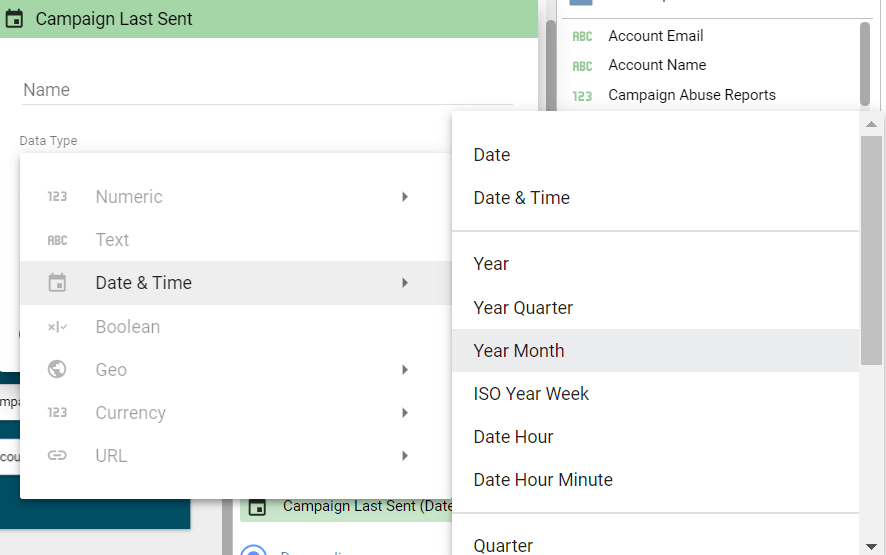Click the Numeric 123 type icon
Screen dimensions: 886x555
(58, 197)
